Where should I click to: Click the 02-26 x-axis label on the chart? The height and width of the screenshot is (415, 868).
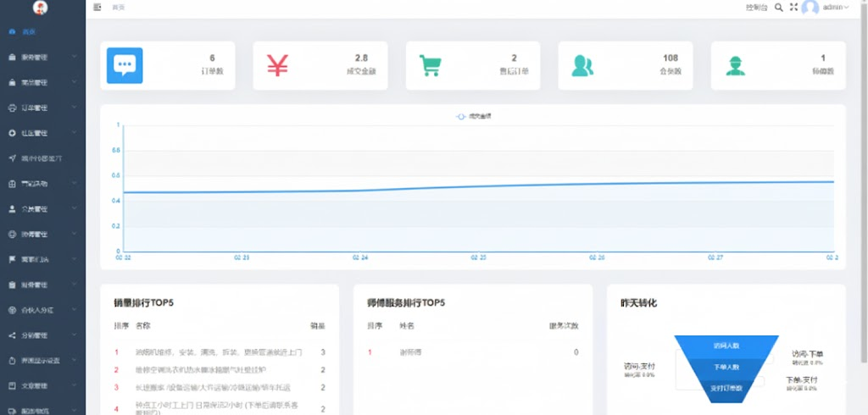[x=598, y=257]
